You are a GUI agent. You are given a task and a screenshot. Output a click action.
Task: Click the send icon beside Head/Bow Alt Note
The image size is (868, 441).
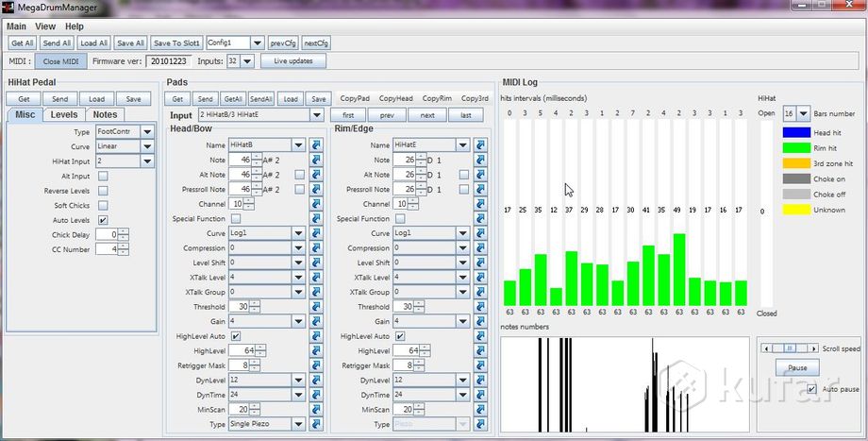coord(316,175)
